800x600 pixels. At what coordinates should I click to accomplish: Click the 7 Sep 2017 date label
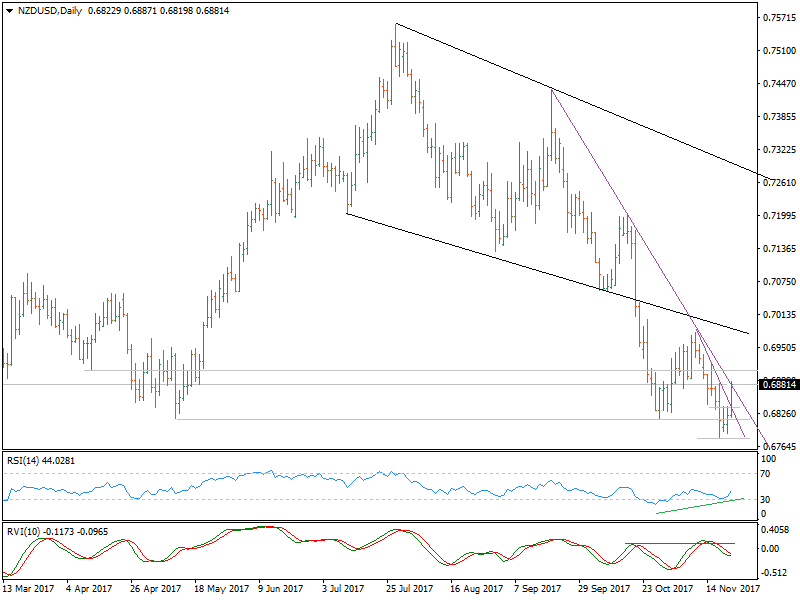pos(538,591)
